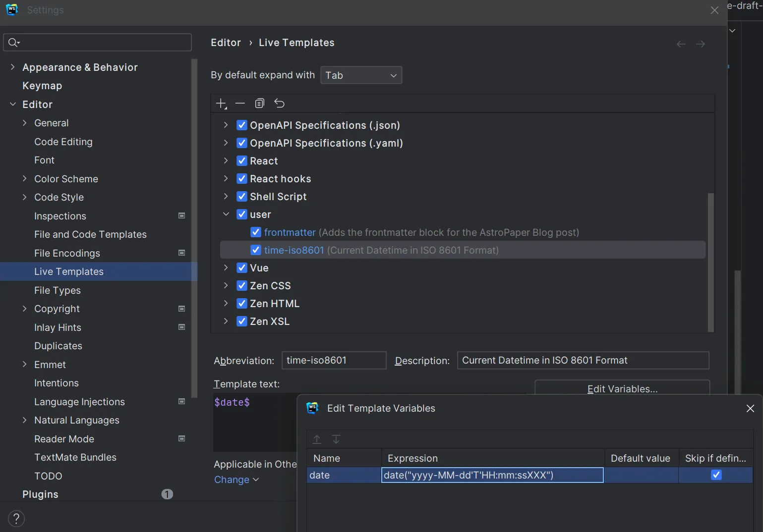The height and width of the screenshot is (532, 763).
Task: Open help with the question mark
Action: point(16,519)
